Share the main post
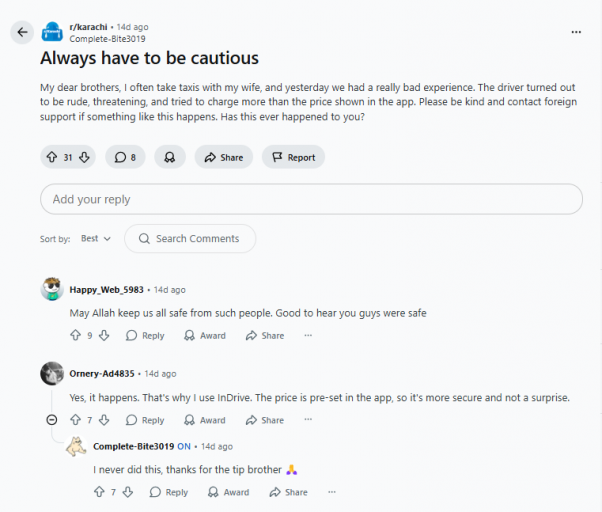 pyautogui.click(x=224, y=157)
